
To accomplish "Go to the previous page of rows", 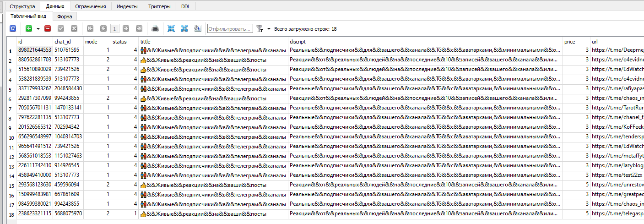I will pos(103,28).
